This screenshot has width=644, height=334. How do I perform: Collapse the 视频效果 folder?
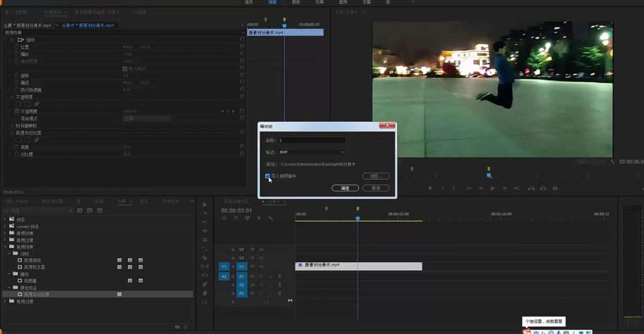(5, 247)
